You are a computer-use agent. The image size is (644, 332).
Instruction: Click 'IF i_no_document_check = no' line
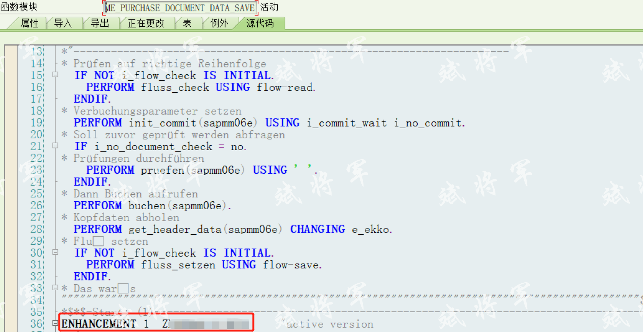(x=160, y=146)
